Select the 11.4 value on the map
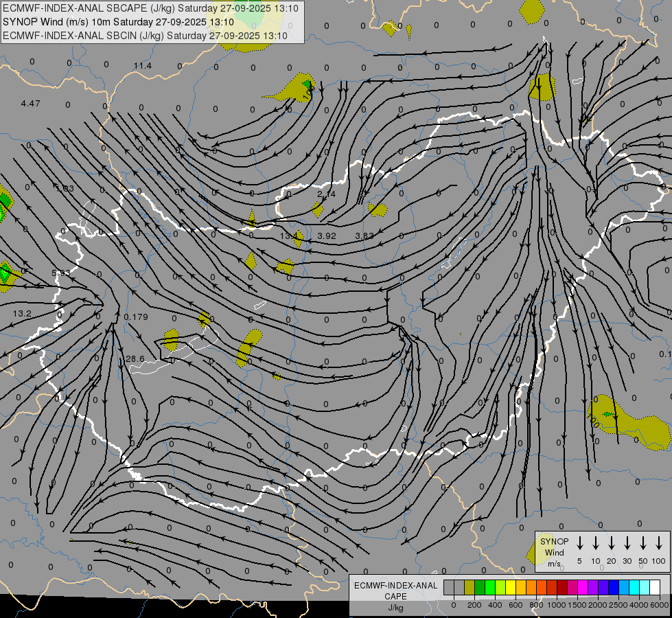The image size is (672, 618). coord(142,65)
